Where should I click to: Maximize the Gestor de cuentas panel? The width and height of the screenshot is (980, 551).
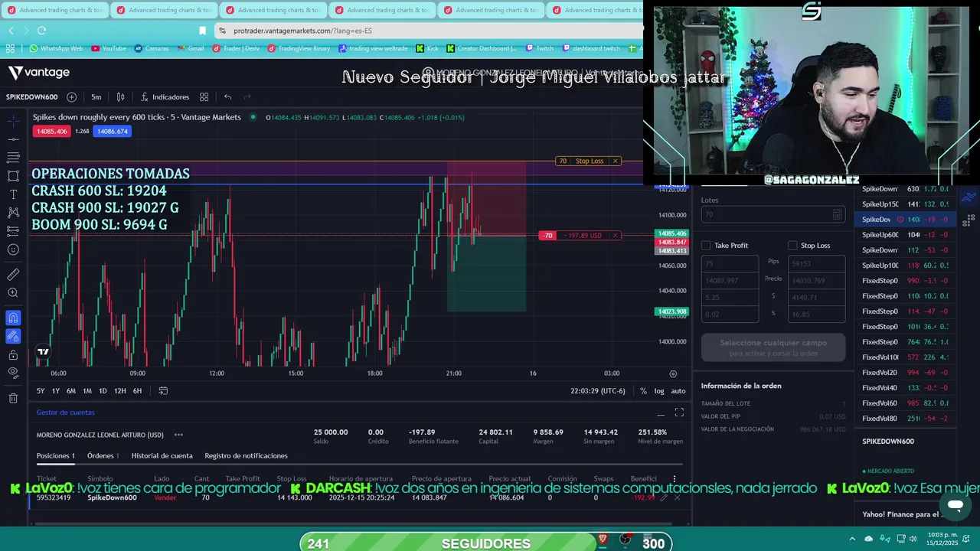coord(679,412)
